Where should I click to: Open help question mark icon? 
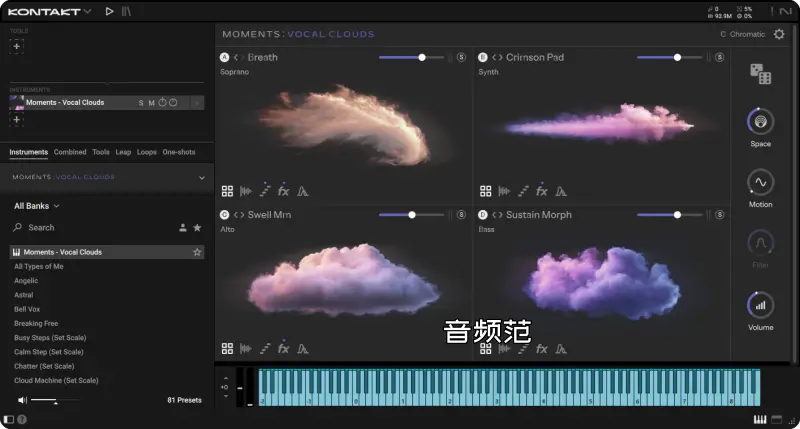coord(22,419)
